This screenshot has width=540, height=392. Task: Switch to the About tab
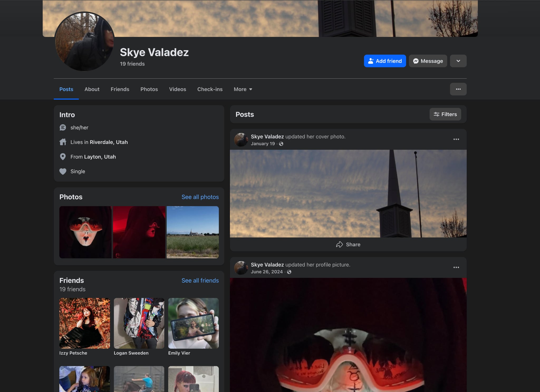(92, 89)
